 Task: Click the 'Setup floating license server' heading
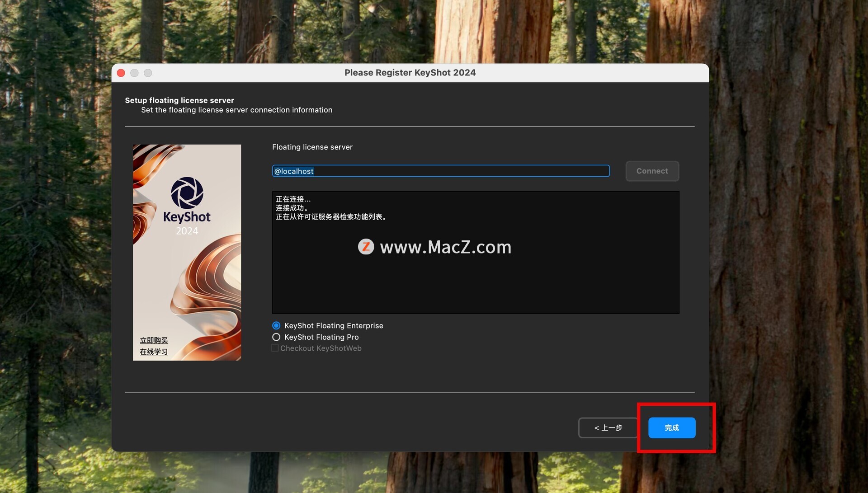click(x=179, y=100)
